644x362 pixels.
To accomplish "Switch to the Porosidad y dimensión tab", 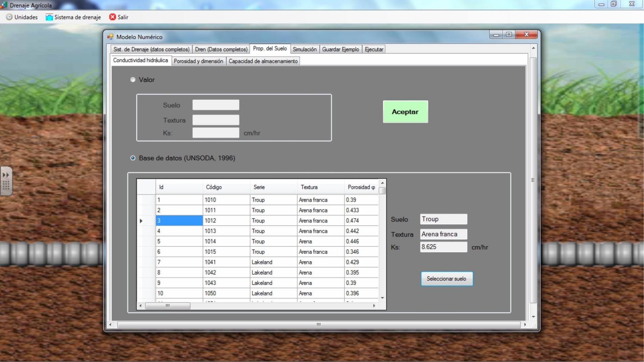I will tap(198, 61).
